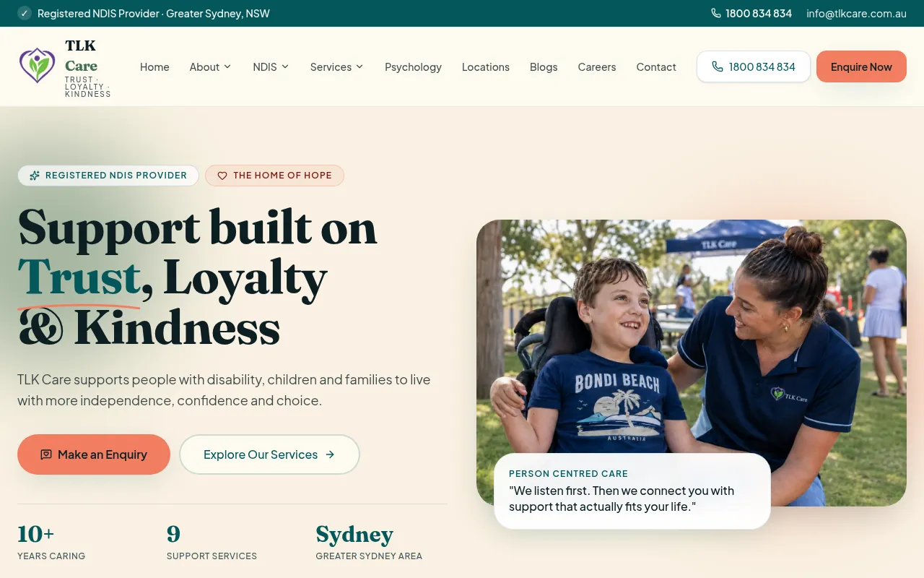Viewport: 924px width, 578px height.
Task: Click the sparkle icon in Registered NDIS Provider pill
Action: pos(35,176)
